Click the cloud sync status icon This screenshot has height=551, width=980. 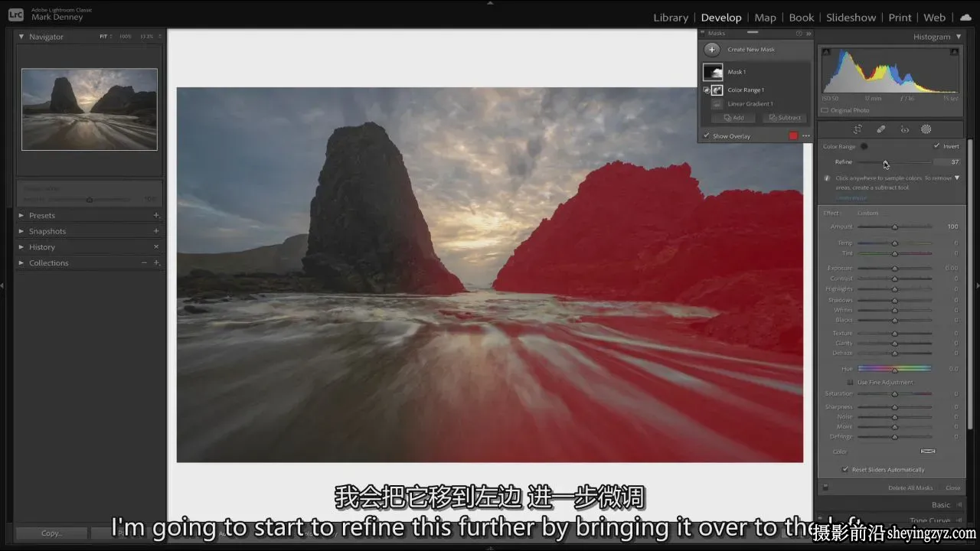(x=965, y=18)
